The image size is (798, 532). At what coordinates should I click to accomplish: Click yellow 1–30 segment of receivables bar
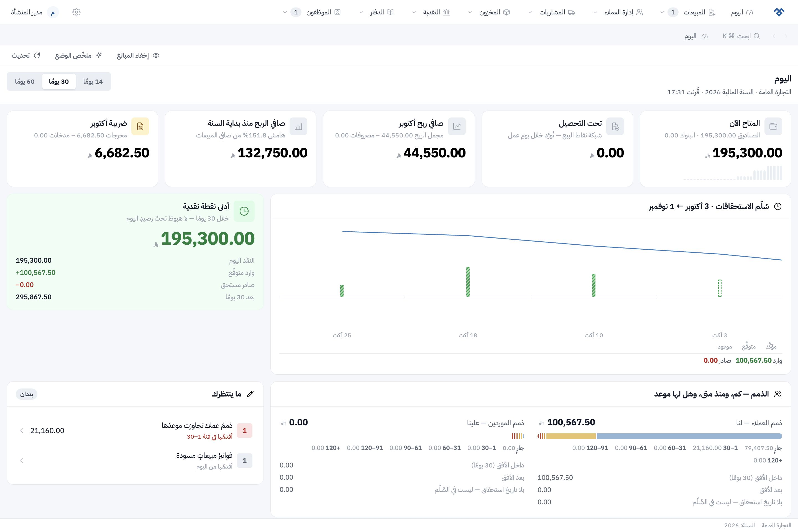(571, 436)
